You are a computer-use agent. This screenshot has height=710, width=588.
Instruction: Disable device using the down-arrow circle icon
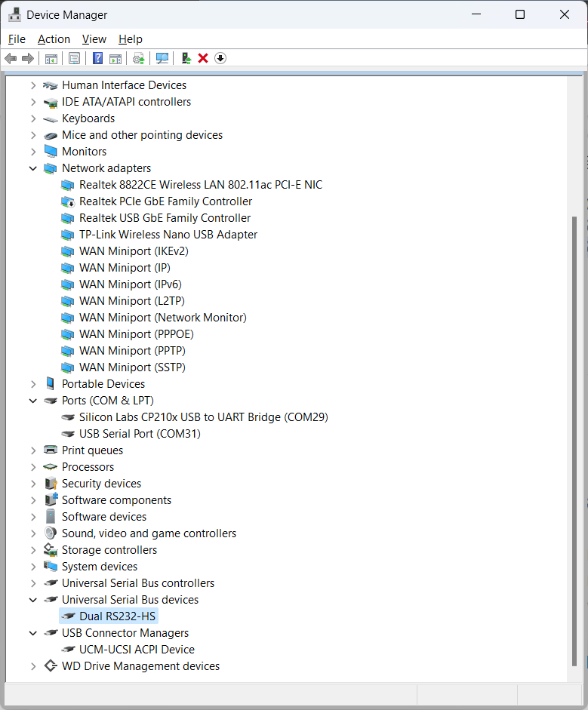click(220, 58)
